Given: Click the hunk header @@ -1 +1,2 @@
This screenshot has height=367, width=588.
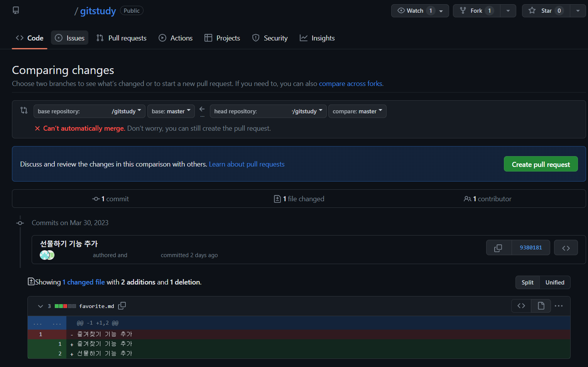Looking at the screenshot, I should click(x=98, y=323).
